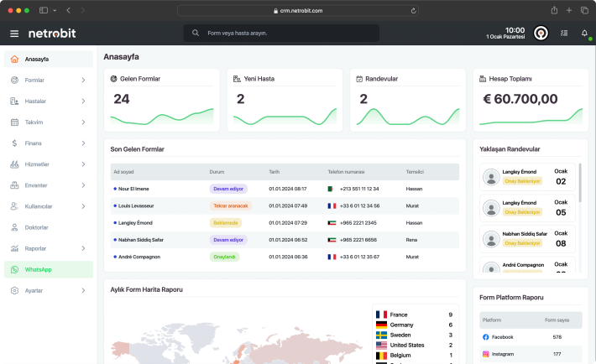Expand the Finans sidebar section
Screen dimensions: 596x364
click(x=83, y=143)
